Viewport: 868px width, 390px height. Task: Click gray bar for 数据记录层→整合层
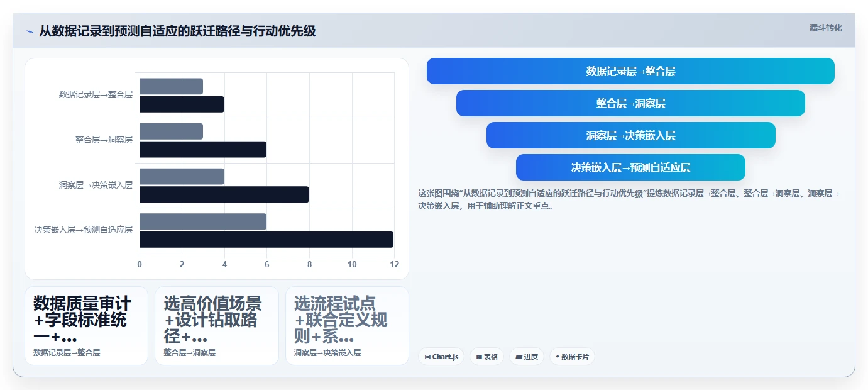[x=171, y=86]
